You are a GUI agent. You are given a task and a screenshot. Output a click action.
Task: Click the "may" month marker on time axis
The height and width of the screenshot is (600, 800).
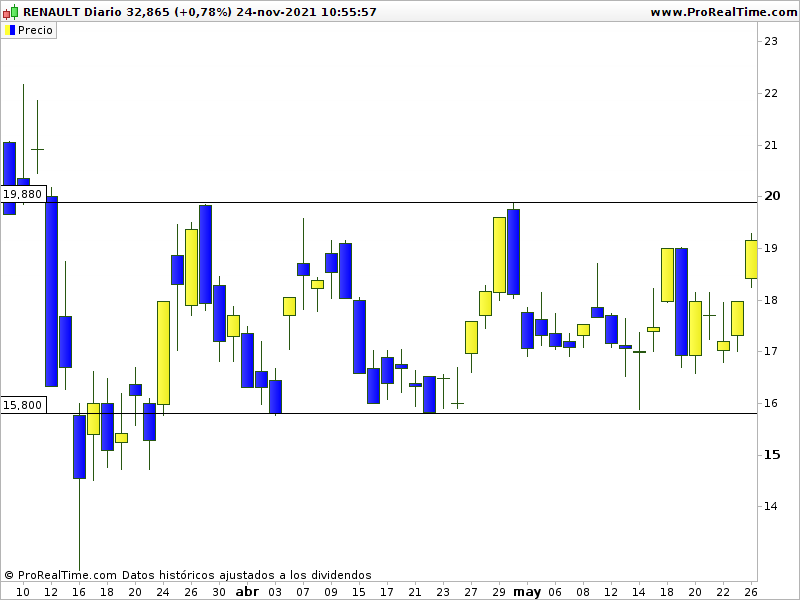(x=527, y=592)
